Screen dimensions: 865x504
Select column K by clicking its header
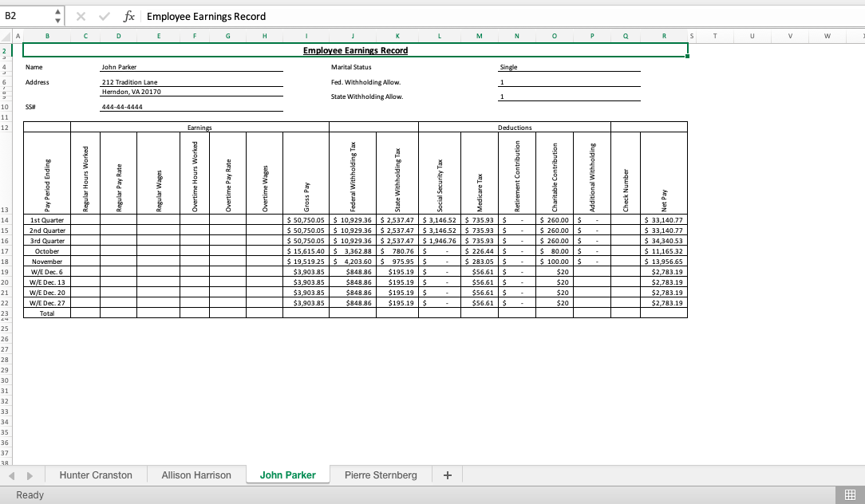tap(397, 36)
